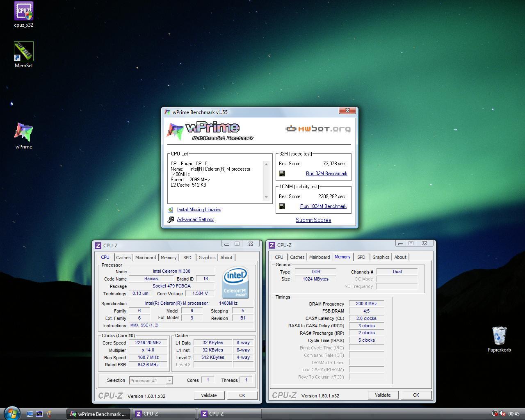
Task: Click the DRAM Frequency value 200.8 MHz
Action: (366, 304)
